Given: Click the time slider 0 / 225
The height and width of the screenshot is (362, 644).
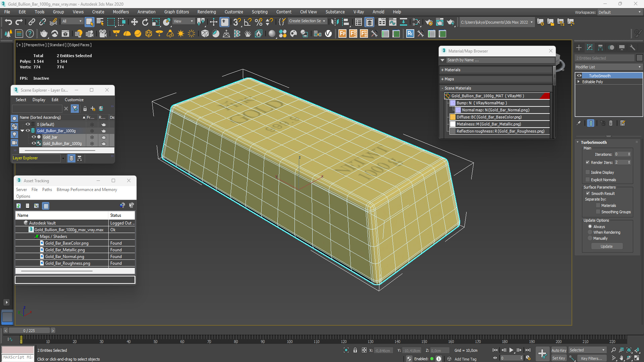Looking at the screenshot, I should coord(29,330).
